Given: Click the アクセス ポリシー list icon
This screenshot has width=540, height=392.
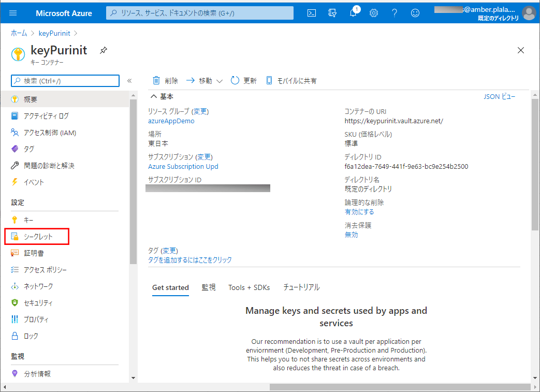Looking at the screenshot, I should click(x=14, y=269).
